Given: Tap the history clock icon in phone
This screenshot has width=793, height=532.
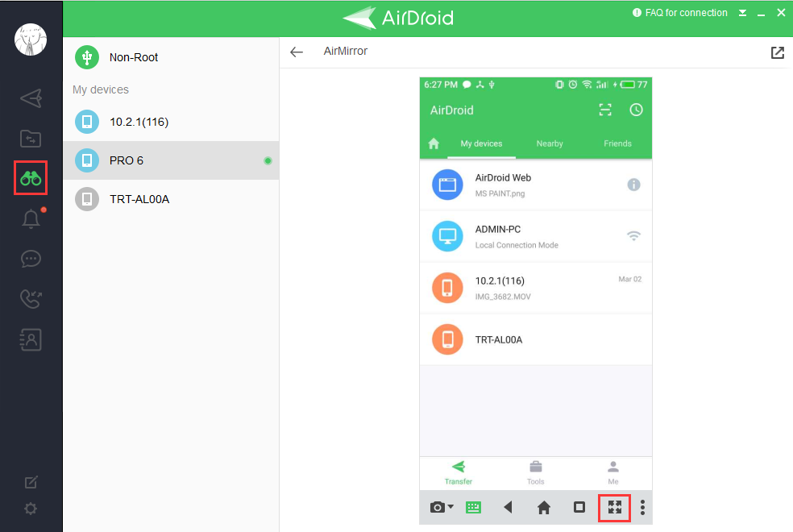Looking at the screenshot, I should (x=636, y=110).
